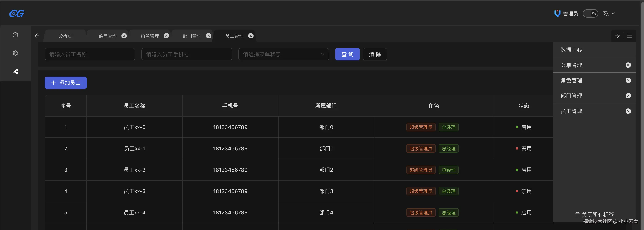Expand the 请选择菜单状态 dropdown

283,54
